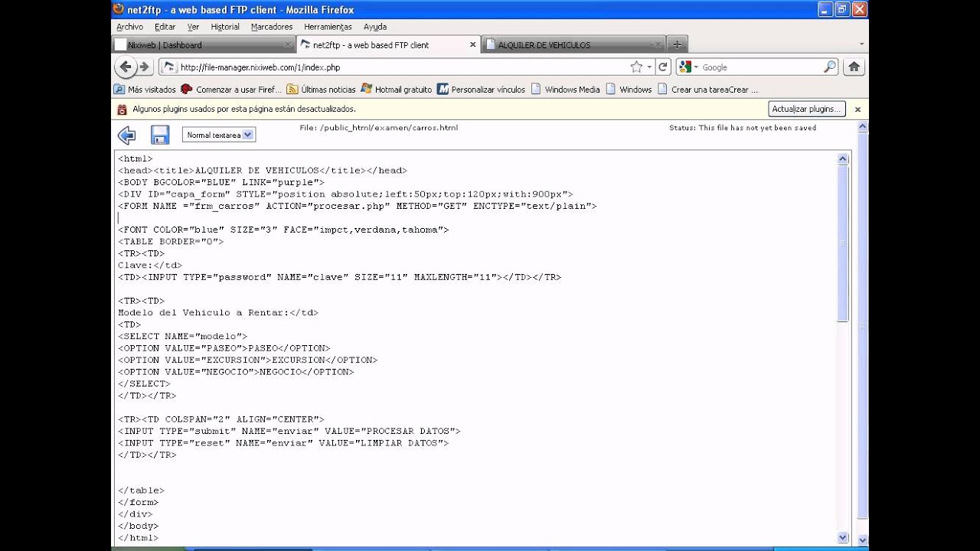The width and height of the screenshot is (980, 551).
Task: Reload the page
Action: pyautogui.click(x=664, y=67)
